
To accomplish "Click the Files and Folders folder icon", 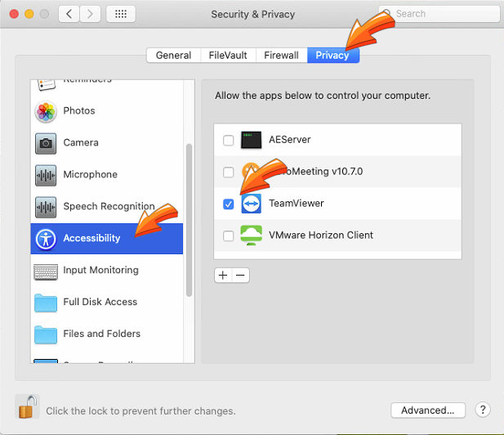I will (46, 334).
